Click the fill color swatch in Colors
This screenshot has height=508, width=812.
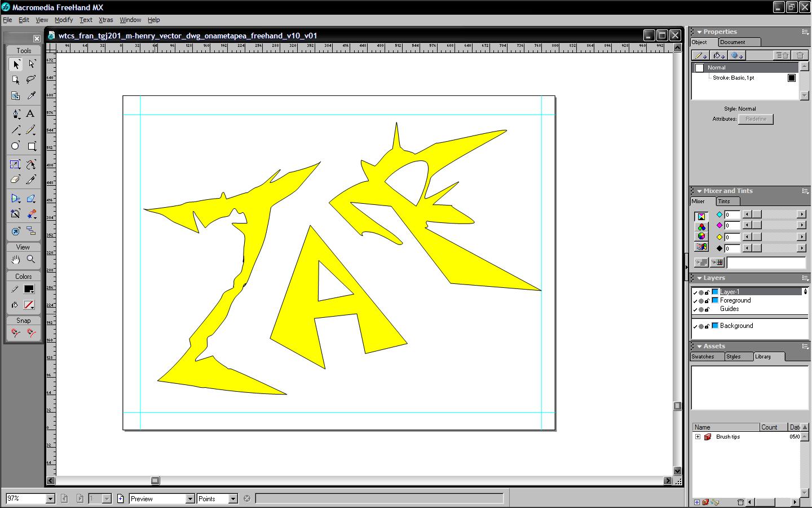click(29, 305)
